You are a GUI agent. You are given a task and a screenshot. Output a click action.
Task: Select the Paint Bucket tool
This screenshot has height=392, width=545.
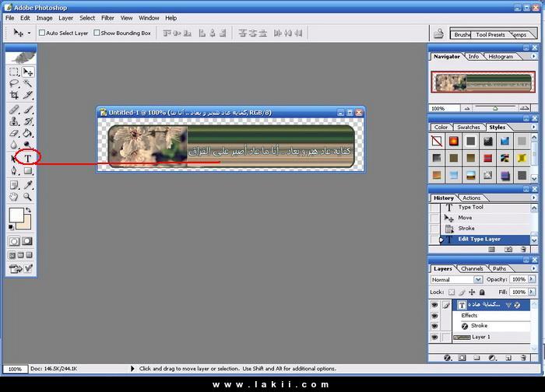28,133
